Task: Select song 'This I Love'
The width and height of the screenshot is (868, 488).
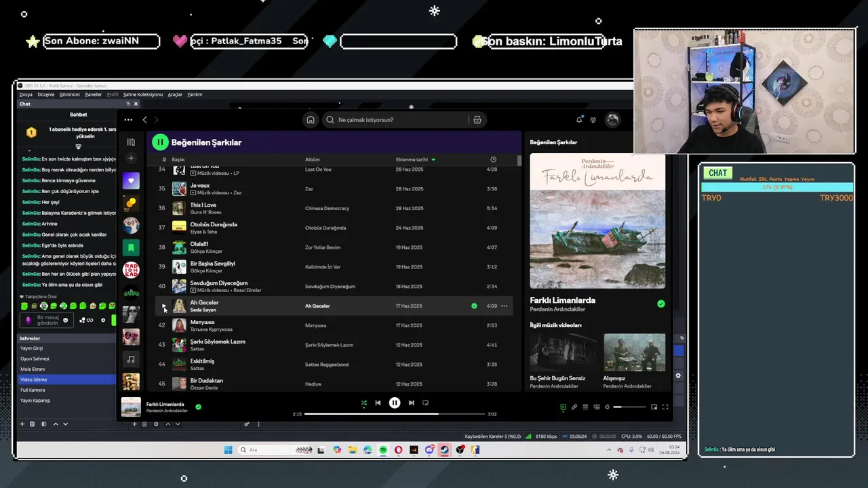Action: pyautogui.click(x=203, y=205)
